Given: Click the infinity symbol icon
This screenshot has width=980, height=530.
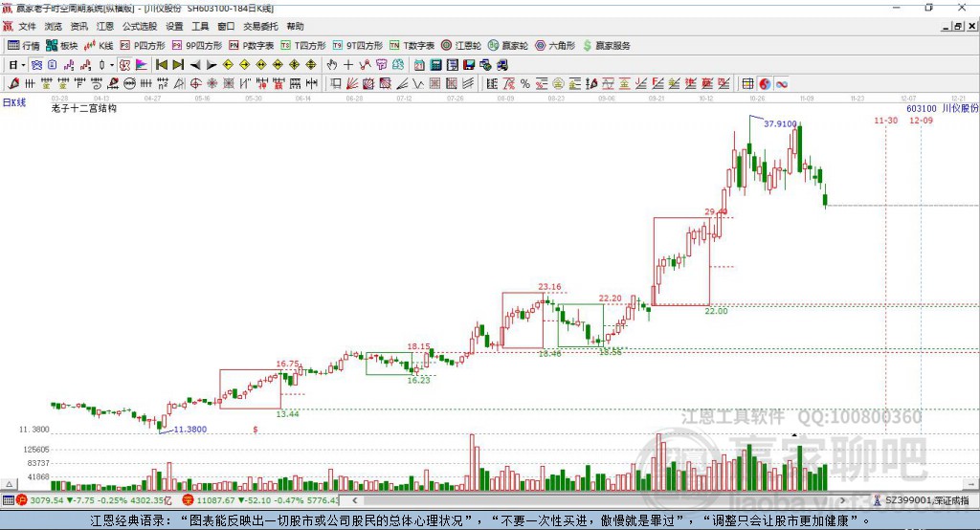Looking at the screenshot, I should tap(781, 84).
